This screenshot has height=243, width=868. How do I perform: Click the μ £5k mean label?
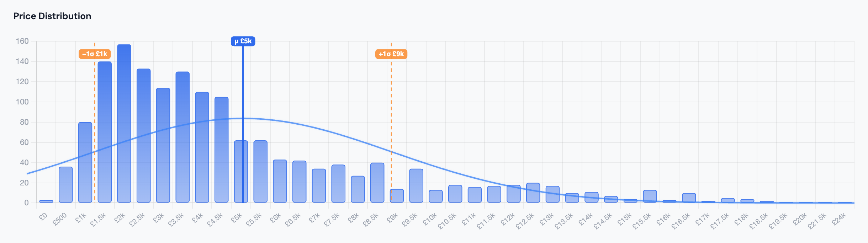(x=243, y=41)
